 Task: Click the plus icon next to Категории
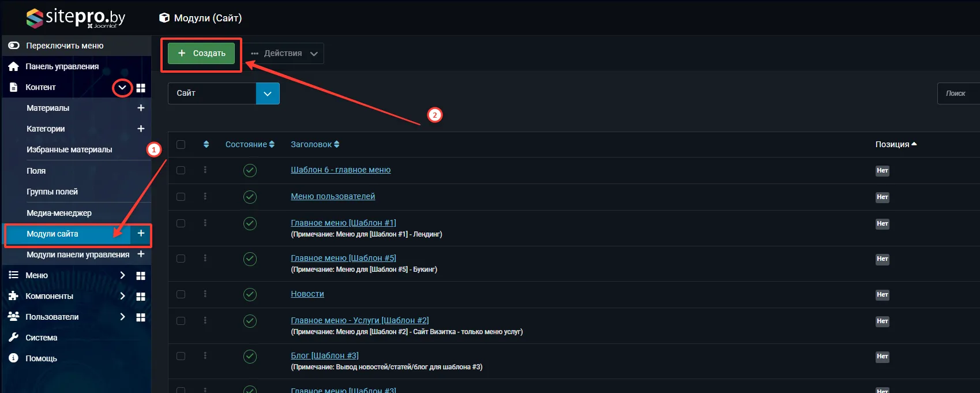coord(141,129)
